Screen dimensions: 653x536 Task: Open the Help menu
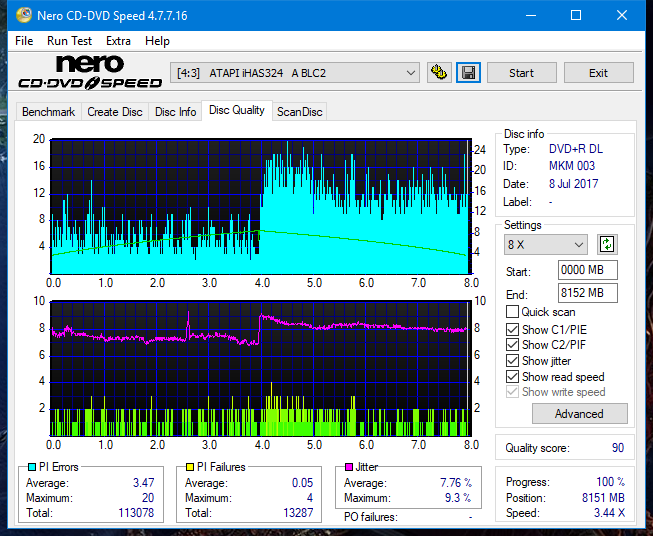point(157,41)
